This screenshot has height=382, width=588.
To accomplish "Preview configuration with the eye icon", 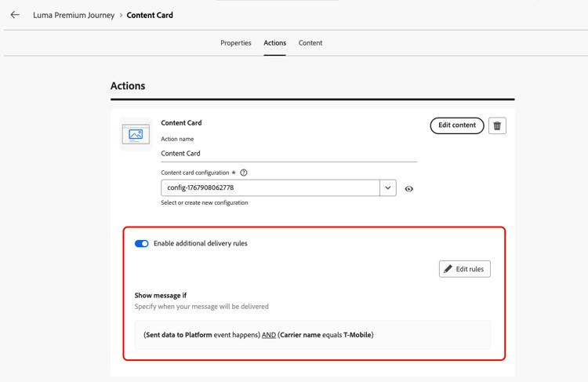I will (x=408, y=189).
